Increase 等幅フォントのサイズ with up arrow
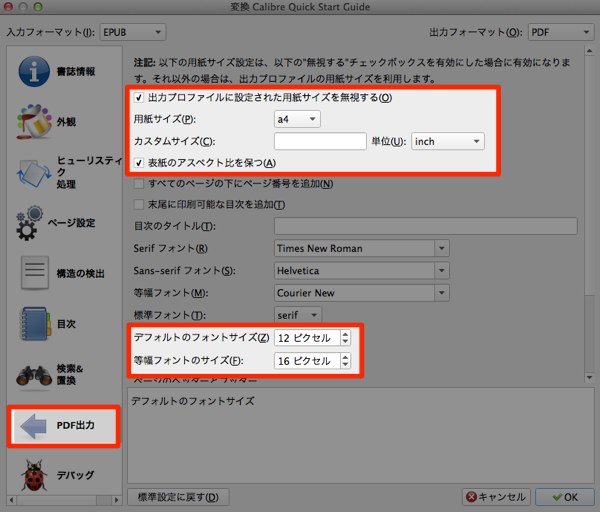Image resolution: width=600 pixels, height=512 pixels. (x=345, y=357)
